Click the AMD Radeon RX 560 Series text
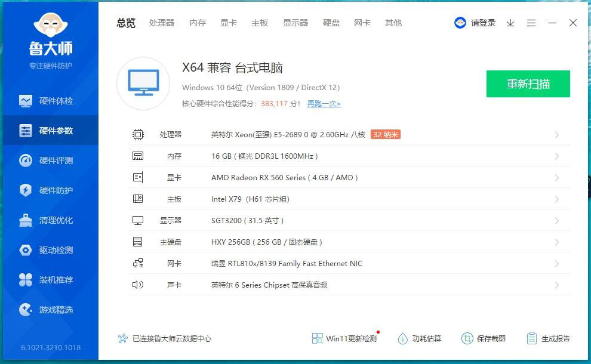 click(284, 177)
